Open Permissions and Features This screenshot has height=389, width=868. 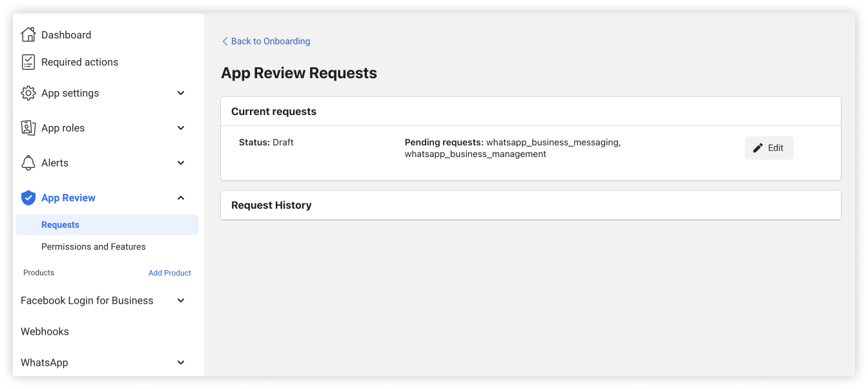click(94, 246)
